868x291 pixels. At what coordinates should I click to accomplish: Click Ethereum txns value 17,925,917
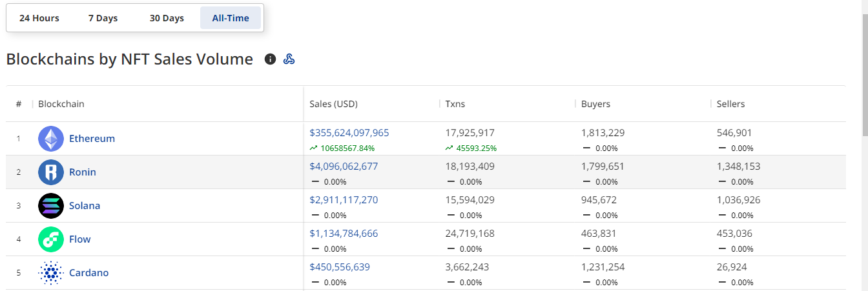click(x=470, y=133)
